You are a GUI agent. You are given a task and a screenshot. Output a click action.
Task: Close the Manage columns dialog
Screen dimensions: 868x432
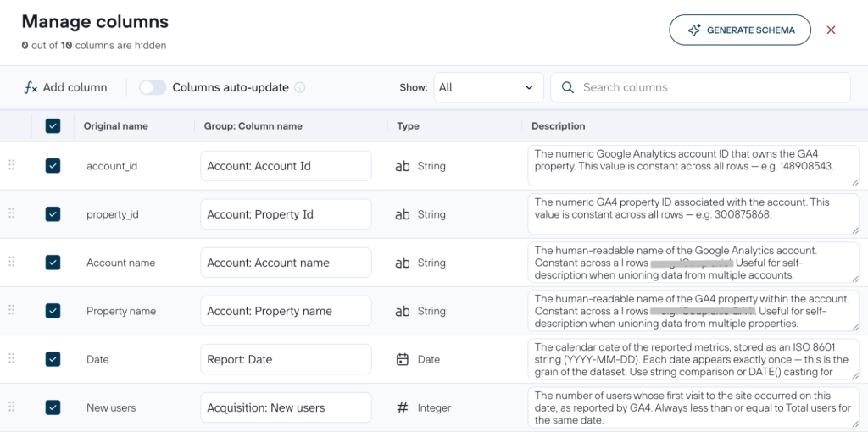click(831, 30)
